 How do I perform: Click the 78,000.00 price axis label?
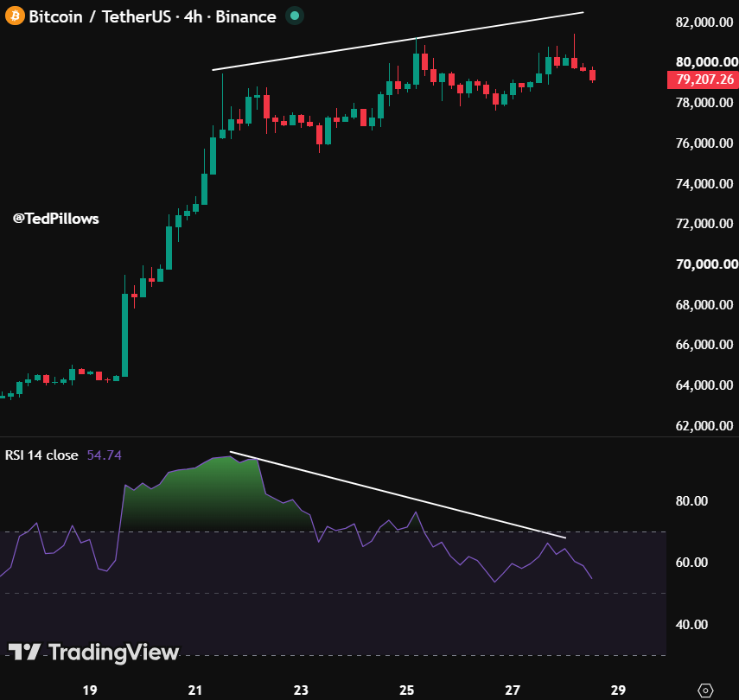click(704, 103)
